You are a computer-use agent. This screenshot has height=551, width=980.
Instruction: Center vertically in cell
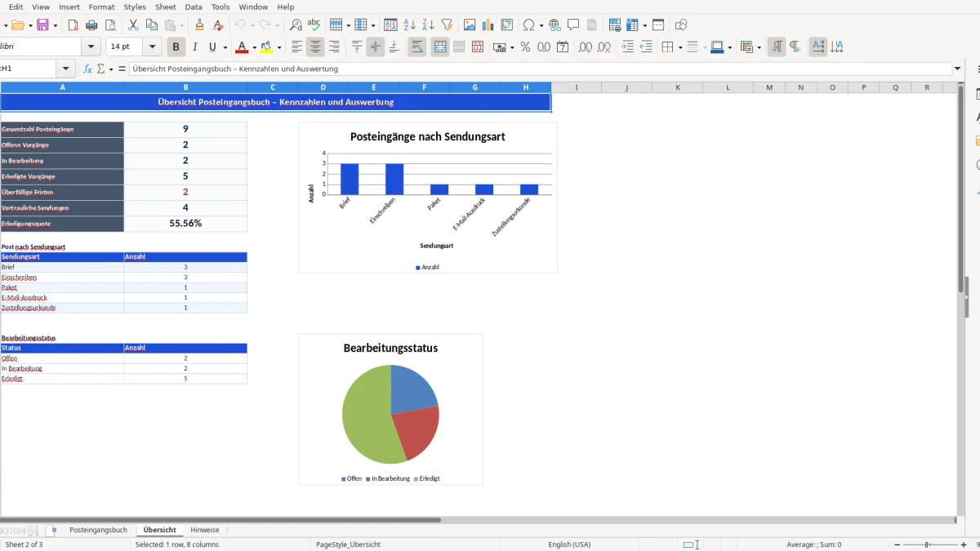tap(376, 47)
